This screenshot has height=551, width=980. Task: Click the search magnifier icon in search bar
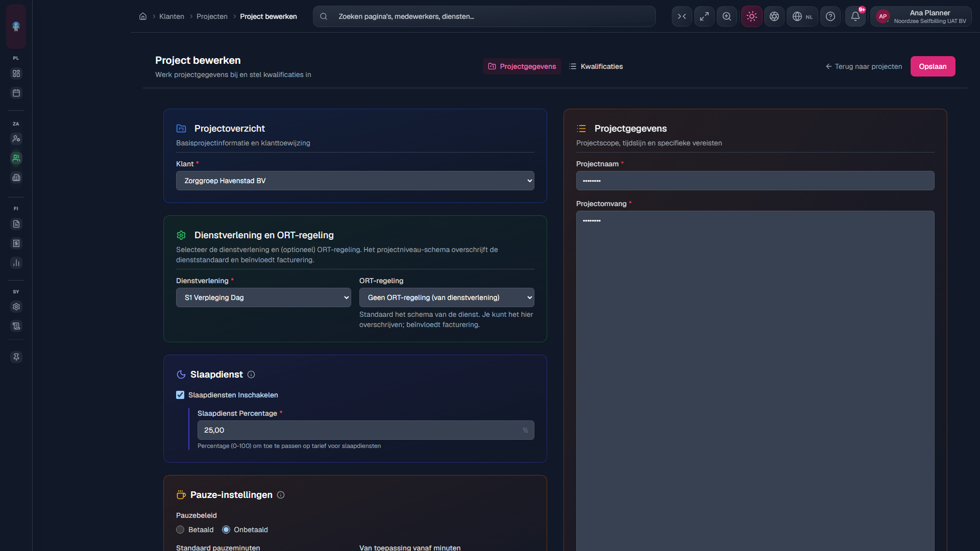(x=324, y=16)
